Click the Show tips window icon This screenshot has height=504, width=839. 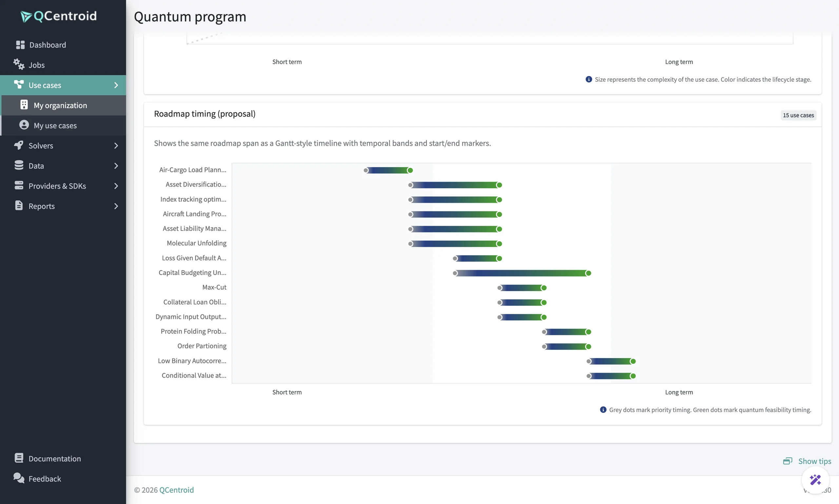788,461
